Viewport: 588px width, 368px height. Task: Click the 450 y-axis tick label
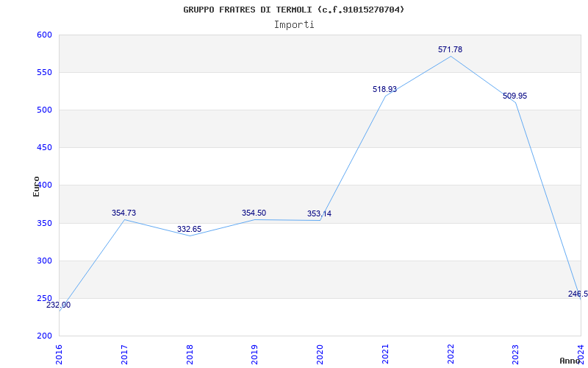44,148
